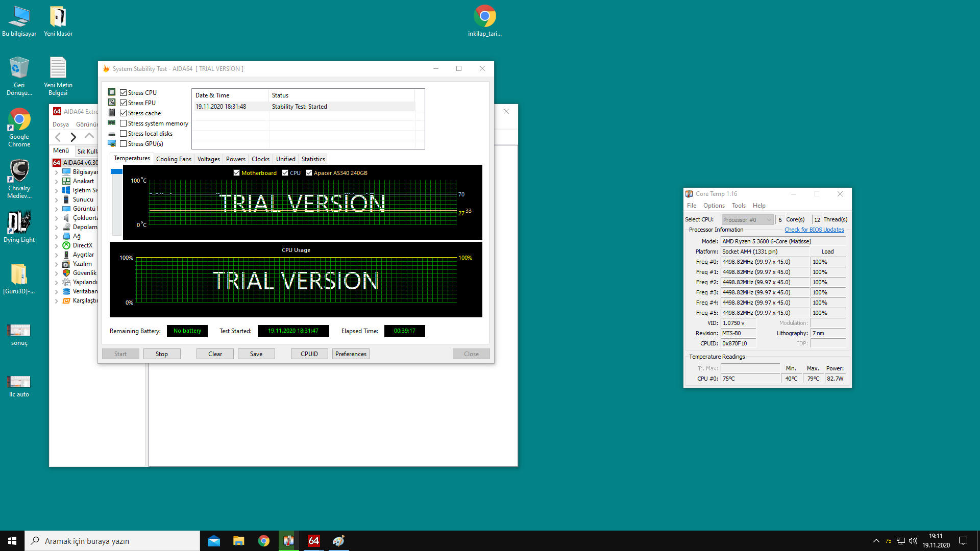Click the Stress cache icon in AIDA64
The width and height of the screenshot is (980, 551).
pos(112,112)
